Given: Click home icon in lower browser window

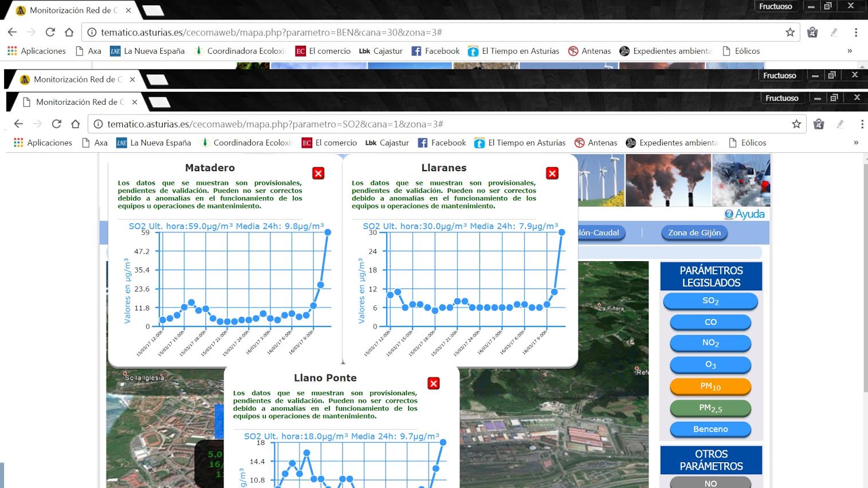Looking at the screenshot, I should coord(75,124).
